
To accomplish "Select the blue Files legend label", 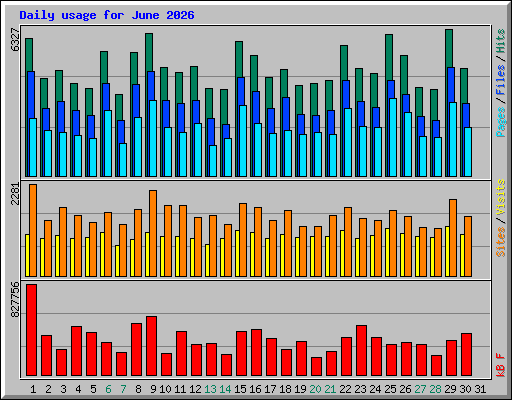I will click(501, 80).
